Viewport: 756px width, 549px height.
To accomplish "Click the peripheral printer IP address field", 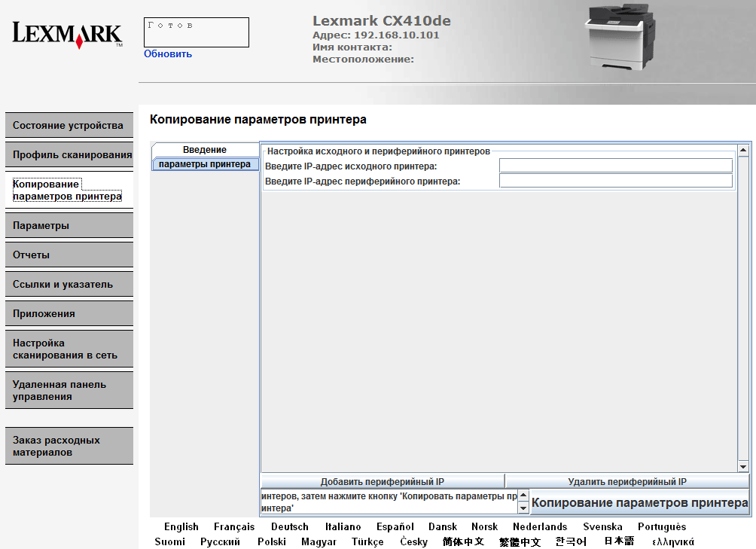I will coord(616,181).
